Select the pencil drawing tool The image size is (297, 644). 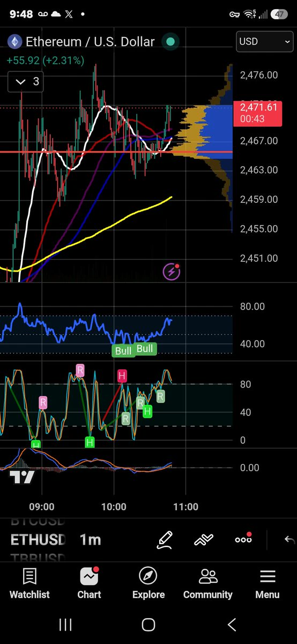[165, 539]
